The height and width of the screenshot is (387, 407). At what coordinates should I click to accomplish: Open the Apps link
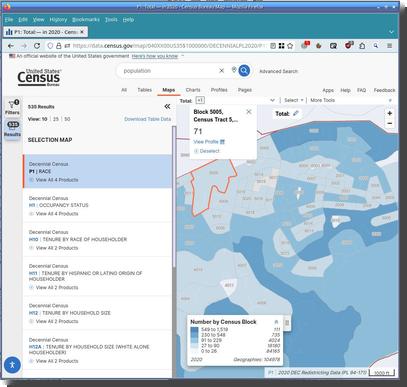(328, 90)
